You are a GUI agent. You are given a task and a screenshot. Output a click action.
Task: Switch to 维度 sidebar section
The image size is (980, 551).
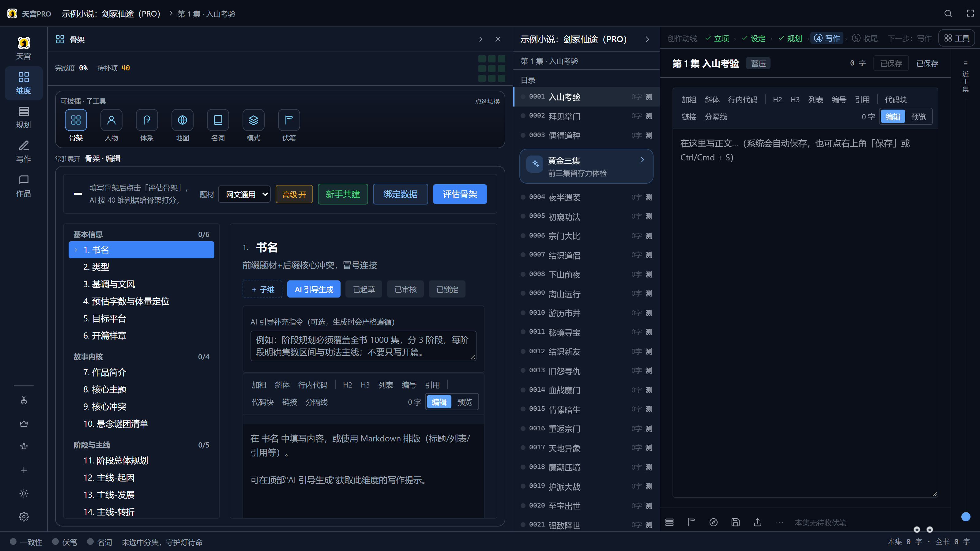click(24, 83)
